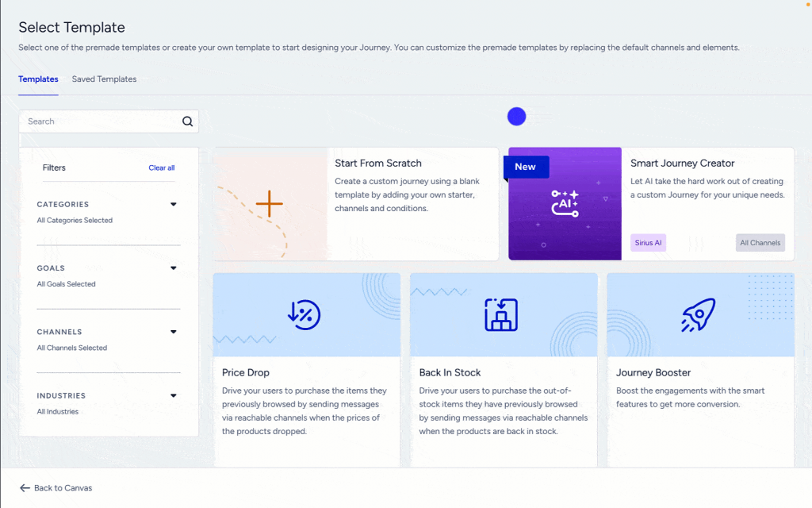Viewport: 812px width, 508px height.
Task: Click the All Channels tag
Action: click(x=760, y=243)
